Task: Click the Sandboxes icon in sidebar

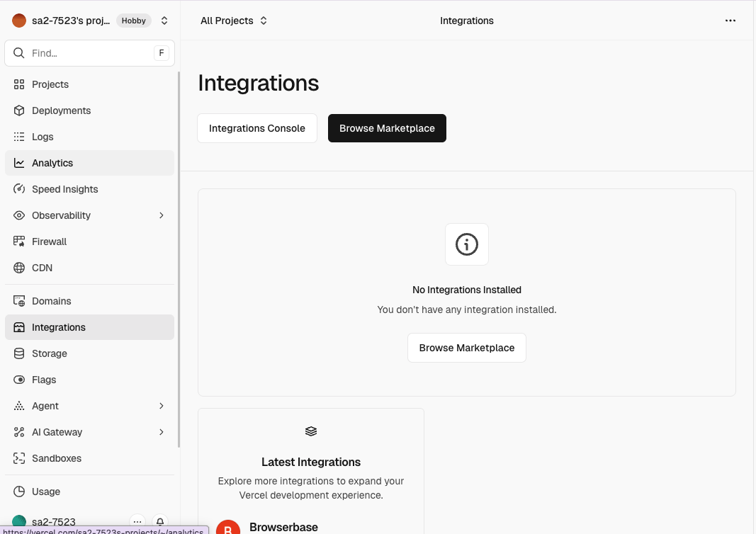Action: pos(19,458)
